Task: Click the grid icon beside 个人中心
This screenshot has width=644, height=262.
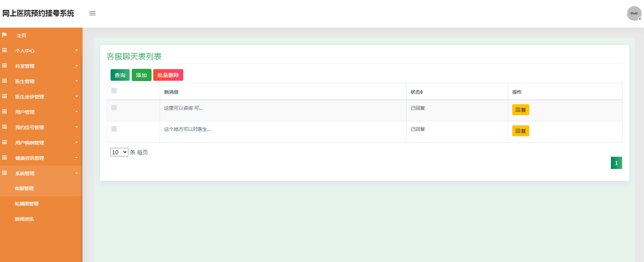Action: tap(4, 50)
